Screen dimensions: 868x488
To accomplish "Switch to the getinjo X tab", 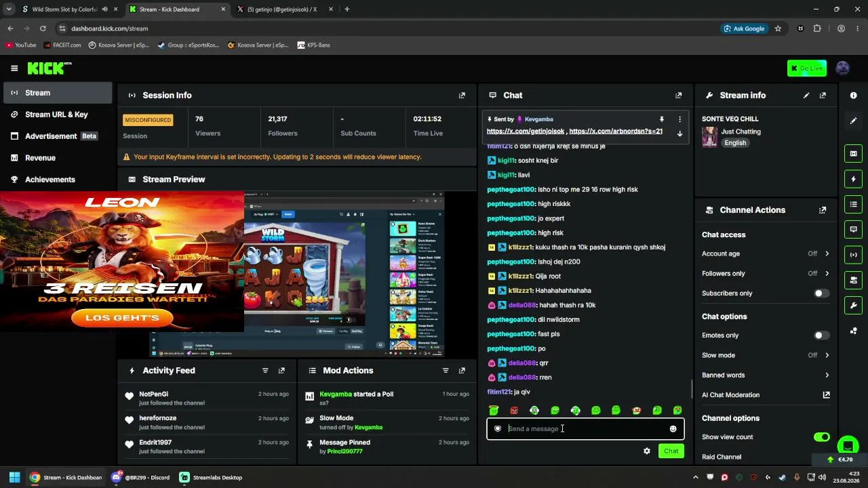I will point(281,9).
